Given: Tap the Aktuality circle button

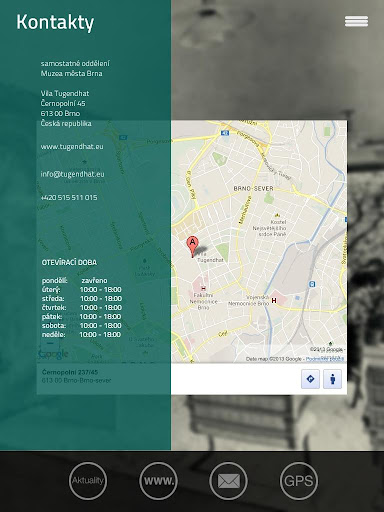Looking at the screenshot, I should pyautogui.click(x=88, y=481).
